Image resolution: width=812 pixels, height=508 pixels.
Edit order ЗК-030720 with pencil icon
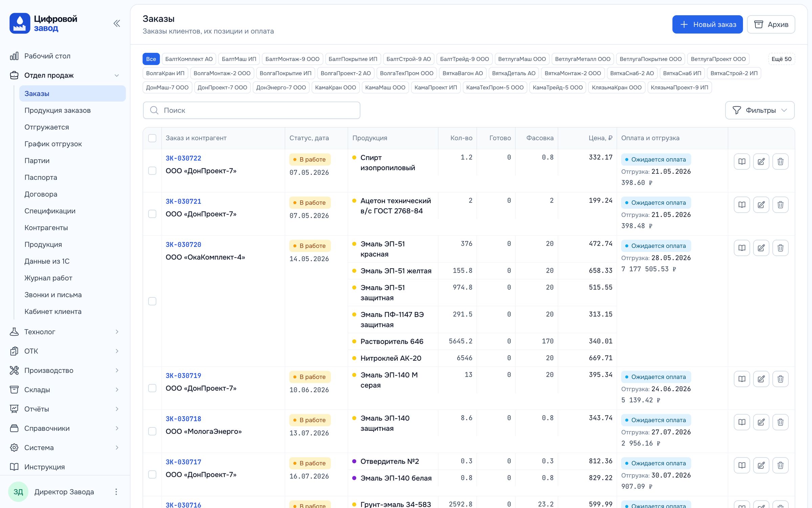[x=761, y=248]
